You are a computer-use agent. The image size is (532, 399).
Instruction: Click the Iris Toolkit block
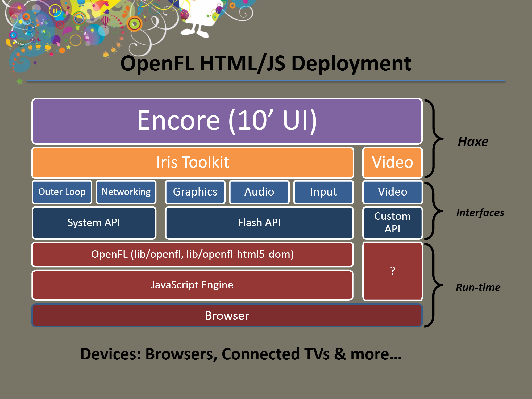click(193, 163)
